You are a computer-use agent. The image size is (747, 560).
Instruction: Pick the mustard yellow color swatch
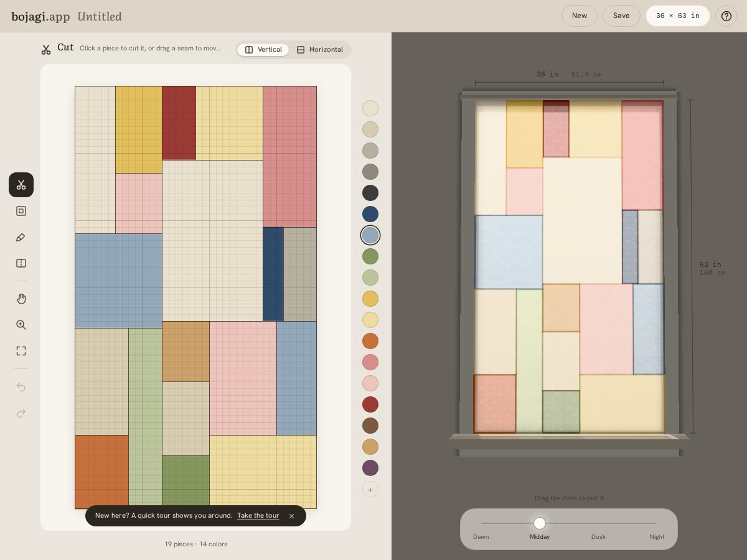click(370, 299)
